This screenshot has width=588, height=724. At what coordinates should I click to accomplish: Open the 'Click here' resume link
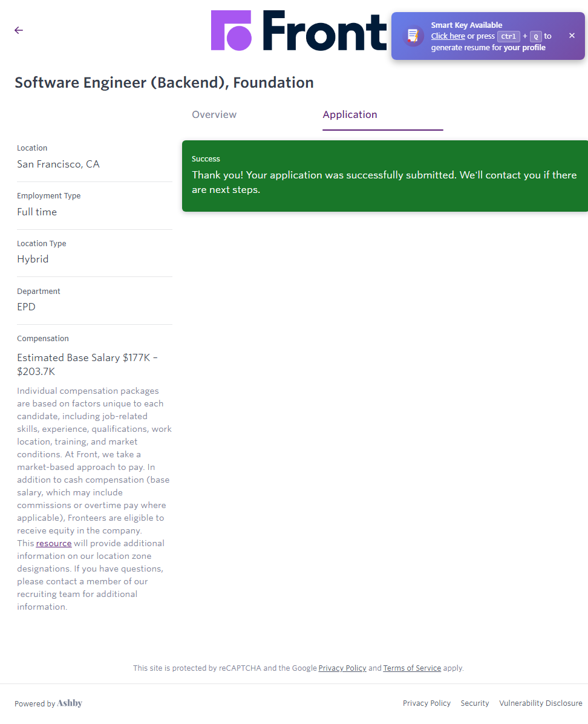click(x=448, y=36)
